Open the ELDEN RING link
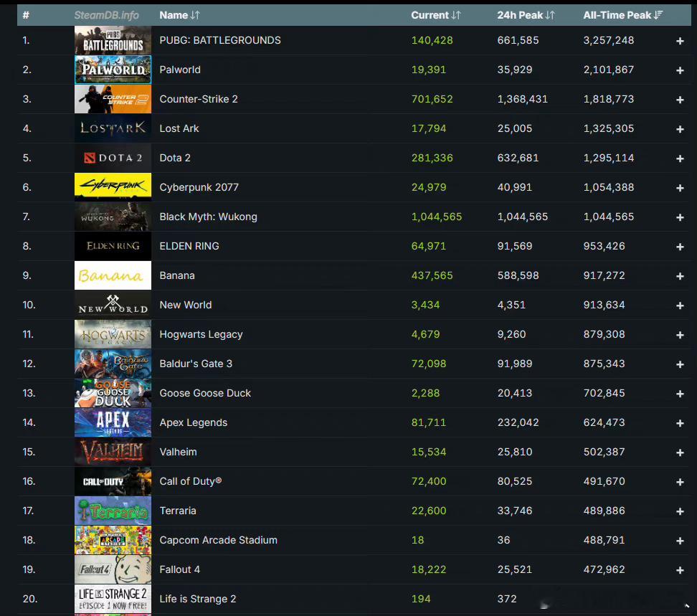 point(189,246)
